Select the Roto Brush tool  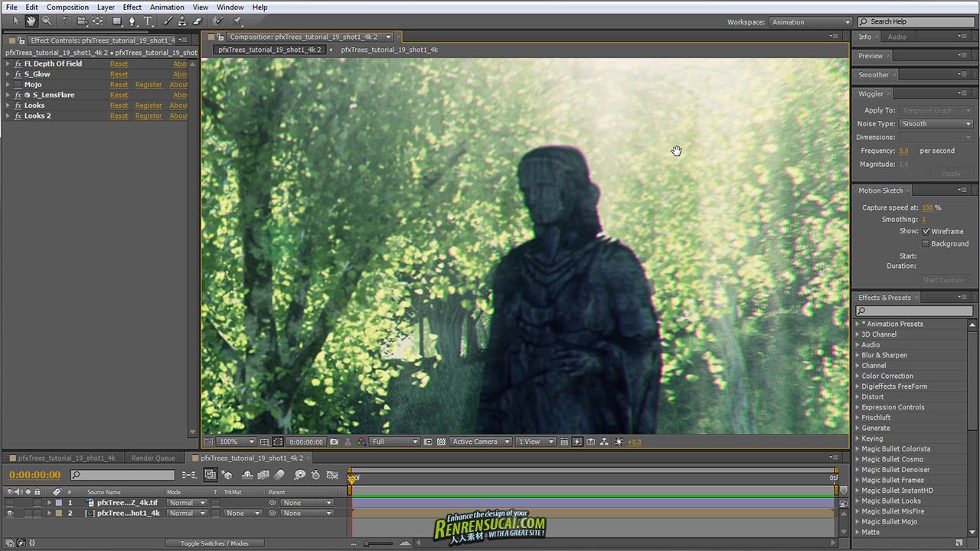click(218, 21)
